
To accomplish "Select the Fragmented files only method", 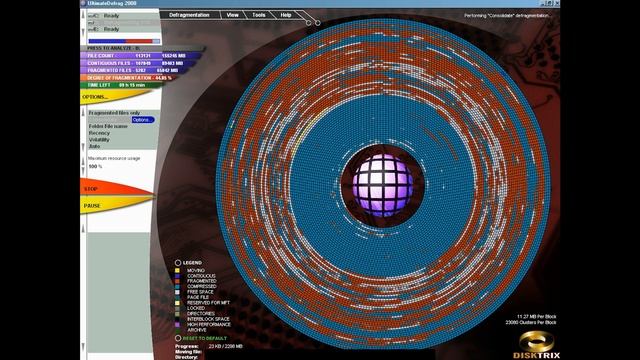I will 114,113.
